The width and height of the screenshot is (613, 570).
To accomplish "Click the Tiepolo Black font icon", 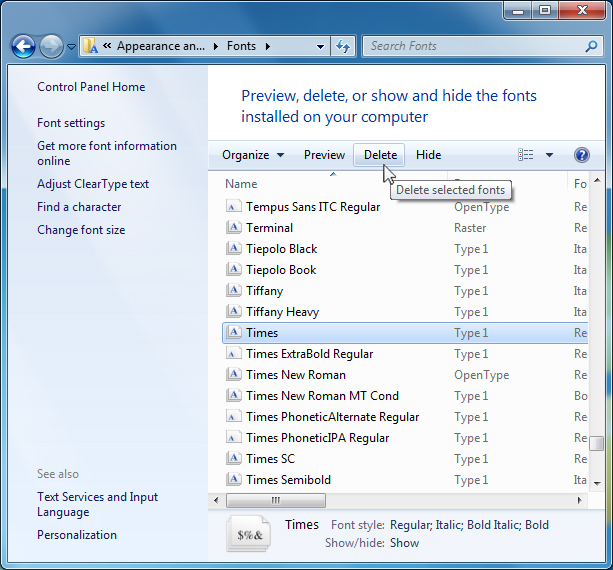I will click(233, 248).
